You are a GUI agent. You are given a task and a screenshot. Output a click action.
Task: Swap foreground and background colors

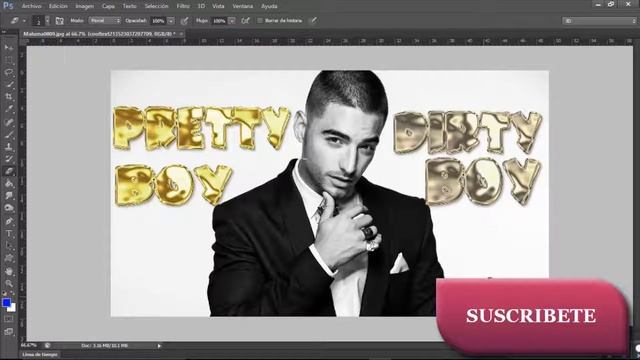[x=13, y=293]
